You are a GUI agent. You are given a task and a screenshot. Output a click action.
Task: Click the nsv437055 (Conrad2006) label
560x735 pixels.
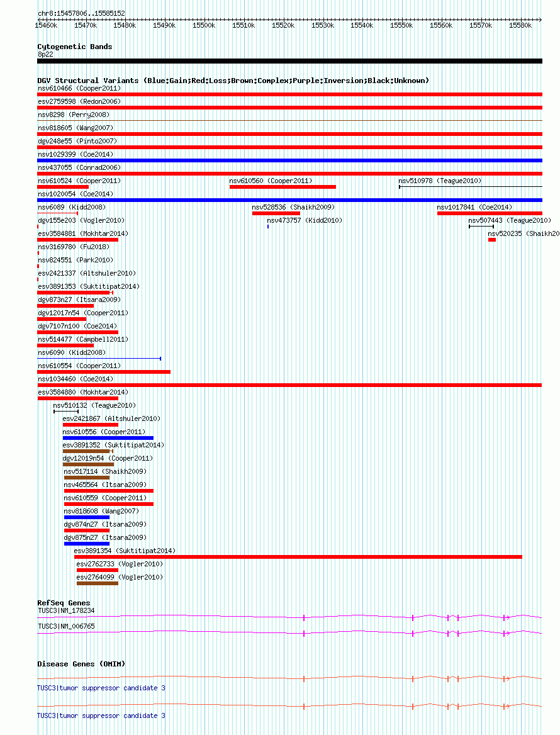tap(79, 167)
